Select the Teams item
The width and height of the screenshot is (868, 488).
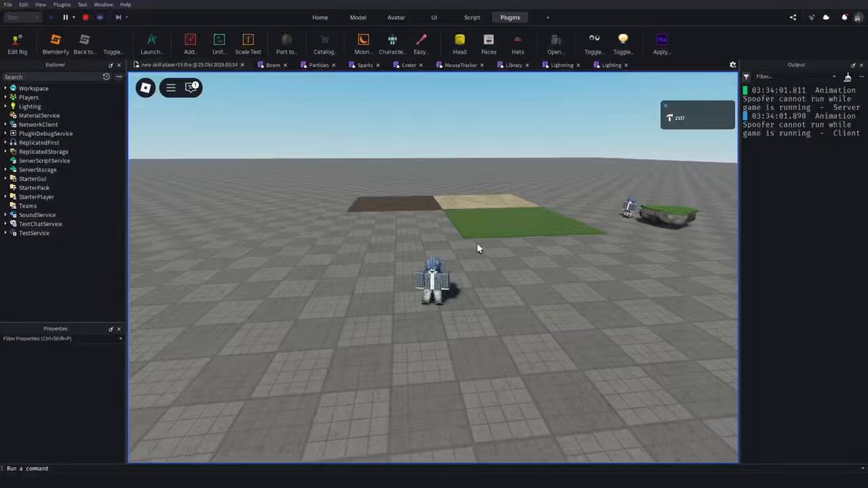tap(27, 206)
